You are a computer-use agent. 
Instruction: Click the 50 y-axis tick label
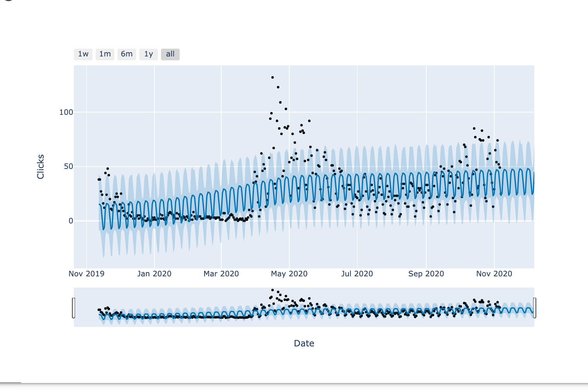pos(68,167)
